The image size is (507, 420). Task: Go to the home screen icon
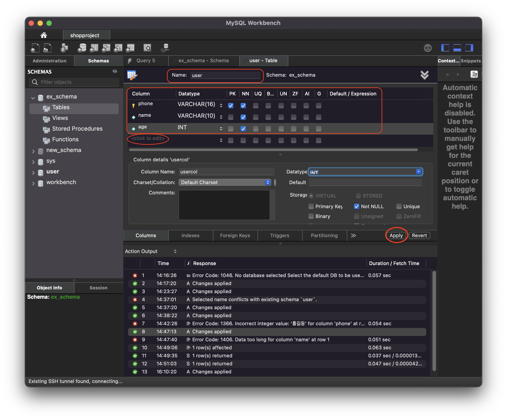44,35
